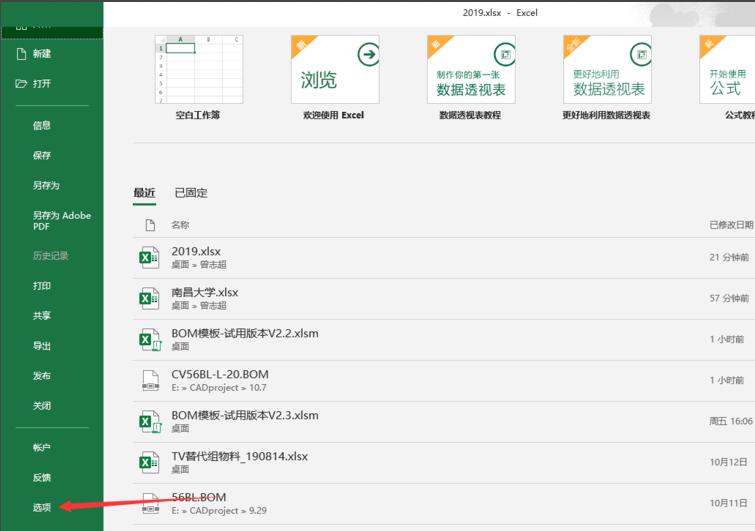Click the file icon beside 56BL.BOM

pos(151,503)
